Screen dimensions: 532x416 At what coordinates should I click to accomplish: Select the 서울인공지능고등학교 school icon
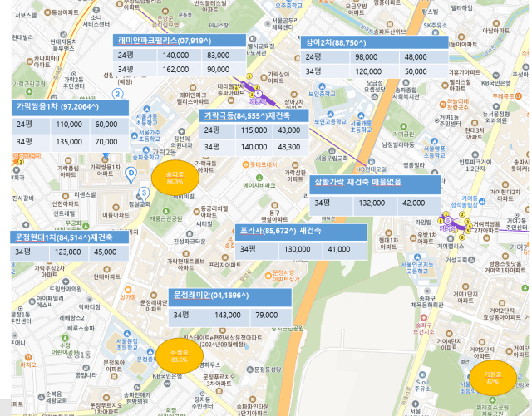pos(417,257)
